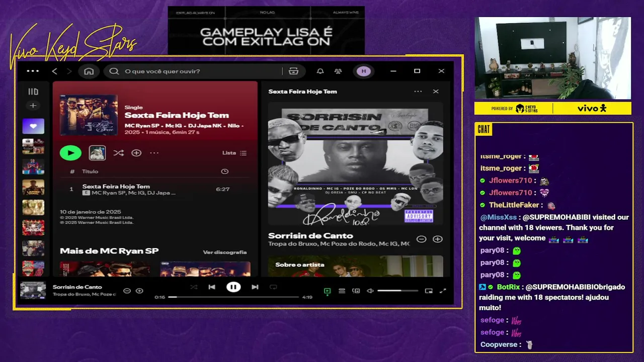Open 'Tropa do Bruxo' artist in side panel

pos(293,244)
